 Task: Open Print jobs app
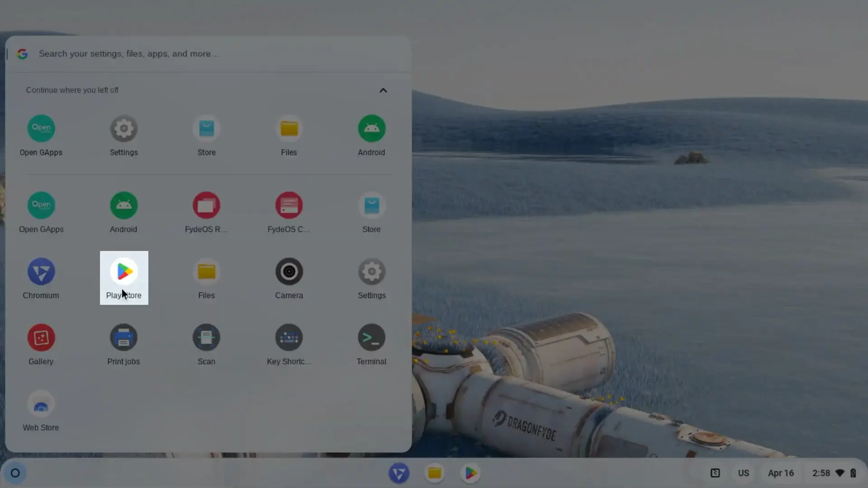[123, 338]
